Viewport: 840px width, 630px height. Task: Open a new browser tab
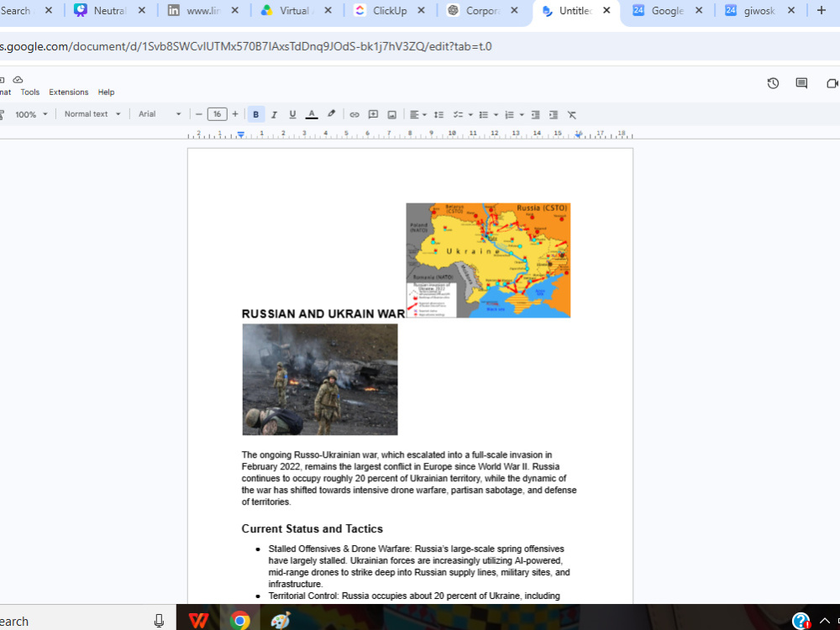click(x=822, y=10)
